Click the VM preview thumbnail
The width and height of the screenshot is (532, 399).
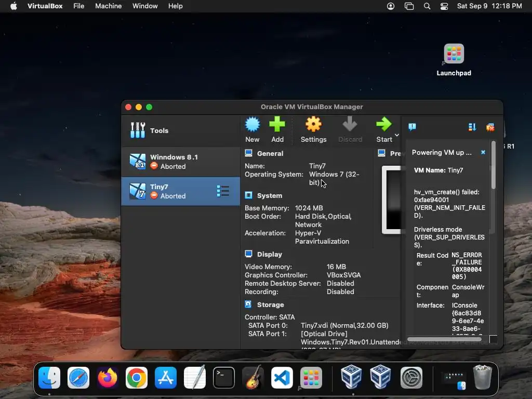(393, 200)
